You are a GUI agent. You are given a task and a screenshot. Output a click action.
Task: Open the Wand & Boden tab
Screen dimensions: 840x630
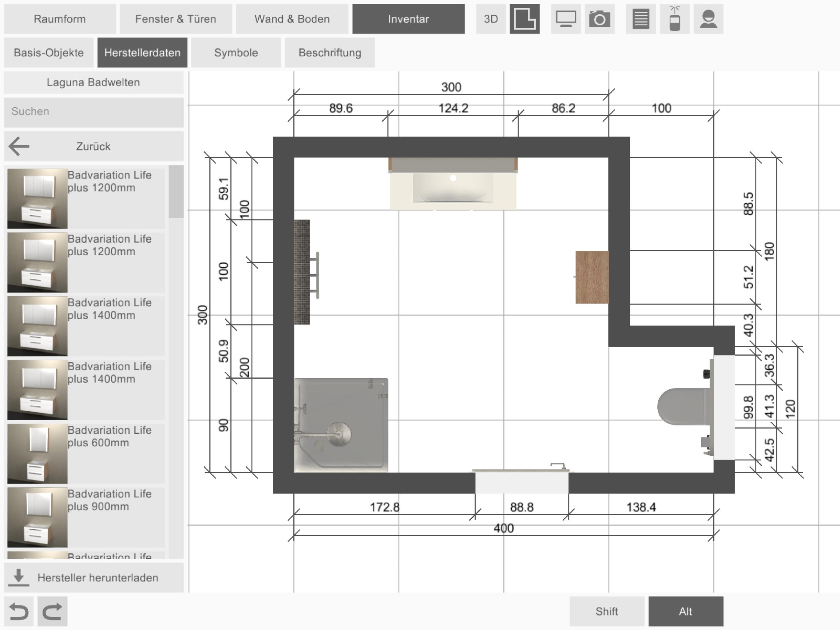pyautogui.click(x=292, y=19)
